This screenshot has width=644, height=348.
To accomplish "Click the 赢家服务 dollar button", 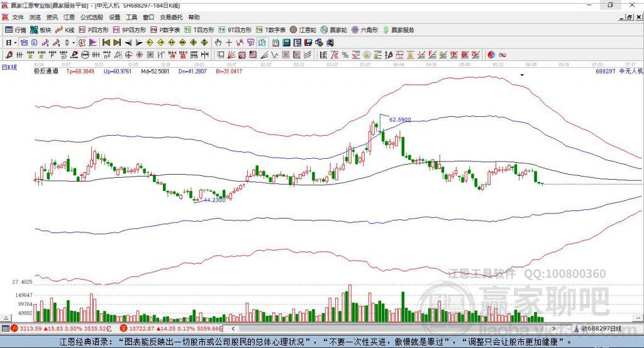I will (398, 30).
